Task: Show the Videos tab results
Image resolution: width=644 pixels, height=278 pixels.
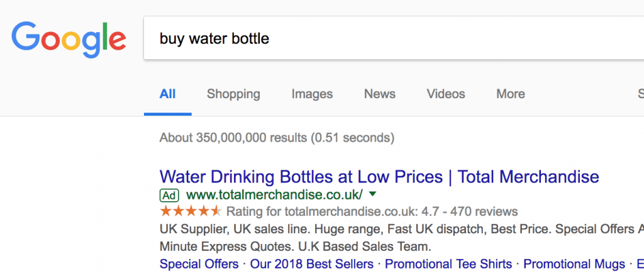Action: (x=446, y=94)
